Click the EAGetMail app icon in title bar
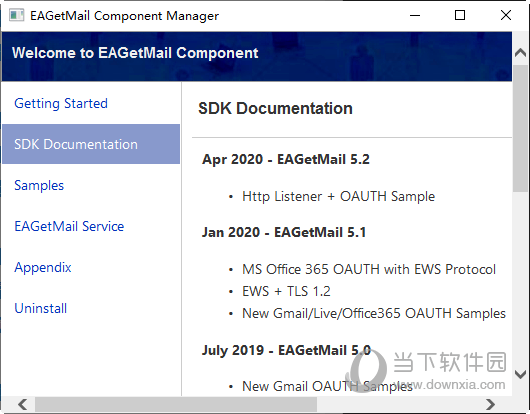 tap(16, 16)
